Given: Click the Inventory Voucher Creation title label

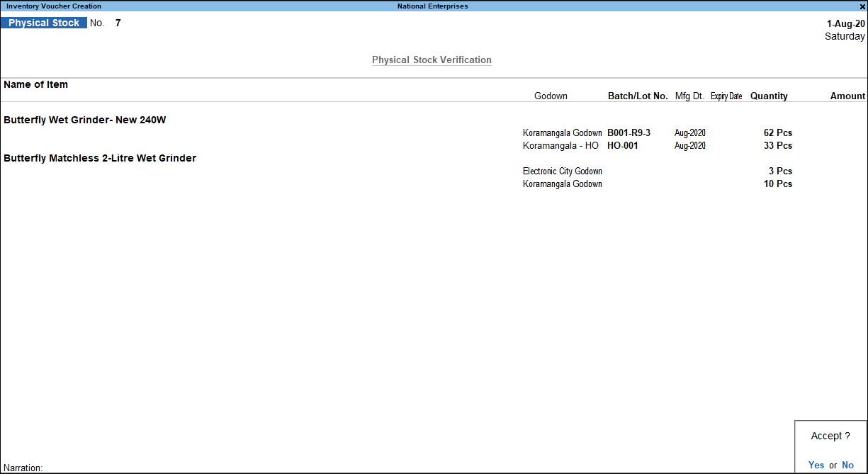Looking at the screenshot, I should coord(52,6).
